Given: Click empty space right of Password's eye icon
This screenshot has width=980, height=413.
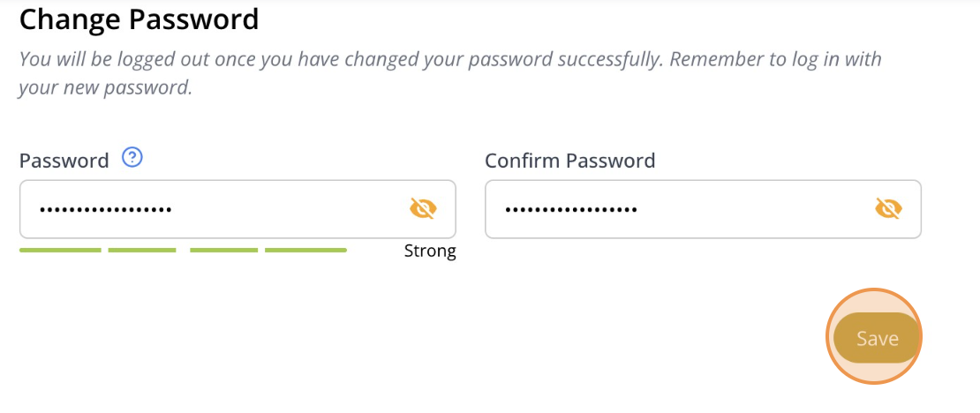Looking at the screenshot, I should 447,209.
